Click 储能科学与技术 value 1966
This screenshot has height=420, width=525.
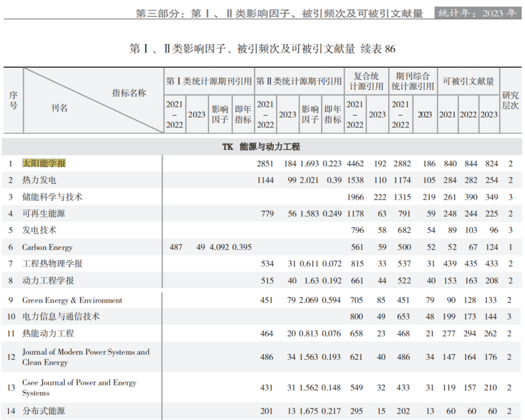click(355, 197)
